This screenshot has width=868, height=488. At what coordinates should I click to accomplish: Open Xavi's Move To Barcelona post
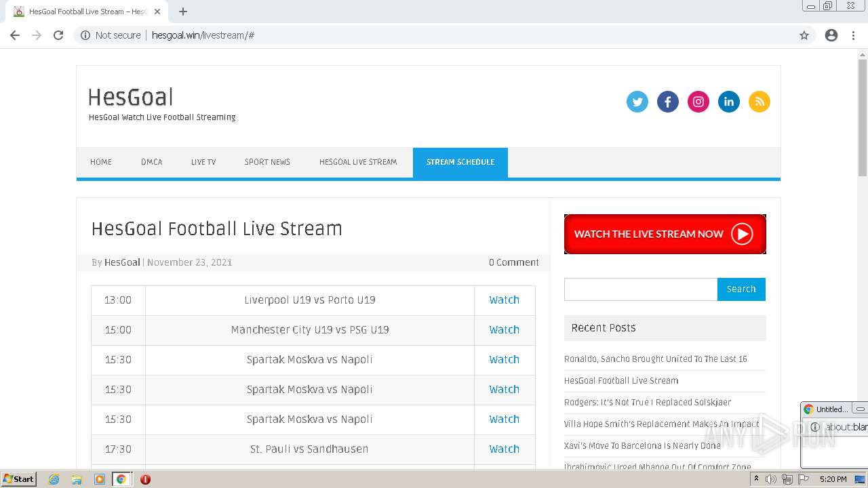click(642, 445)
